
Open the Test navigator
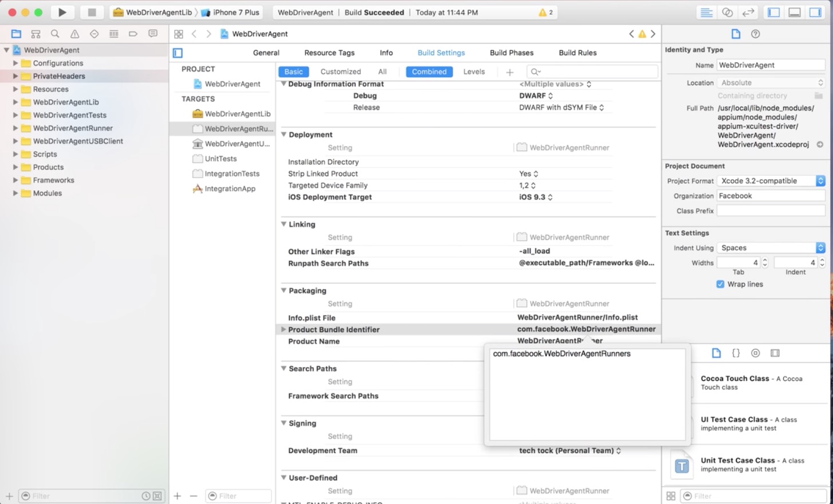point(94,34)
